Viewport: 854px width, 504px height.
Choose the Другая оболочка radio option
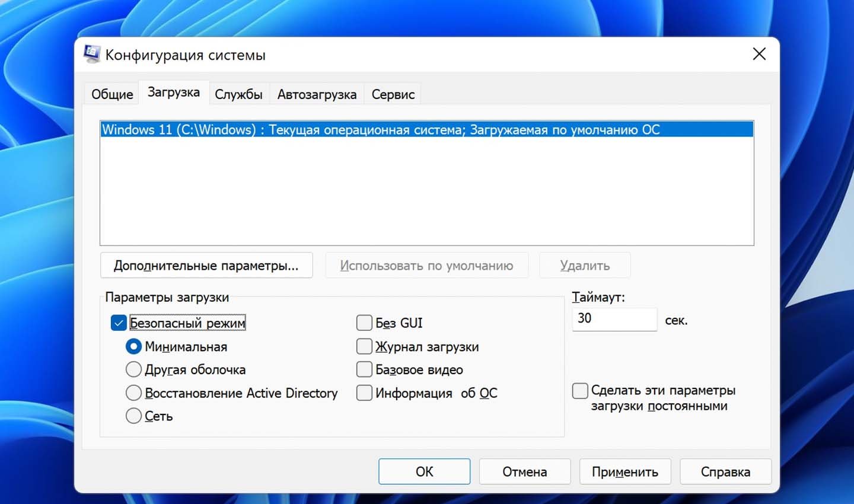133,369
